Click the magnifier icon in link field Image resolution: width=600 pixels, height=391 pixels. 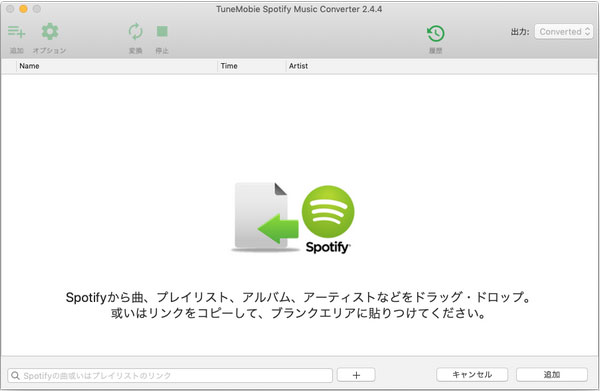15,375
